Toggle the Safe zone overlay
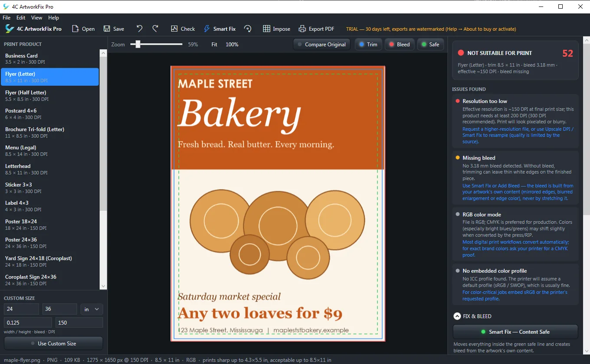The width and height of the screenshot is (590, 364). (x=430, y=44)
